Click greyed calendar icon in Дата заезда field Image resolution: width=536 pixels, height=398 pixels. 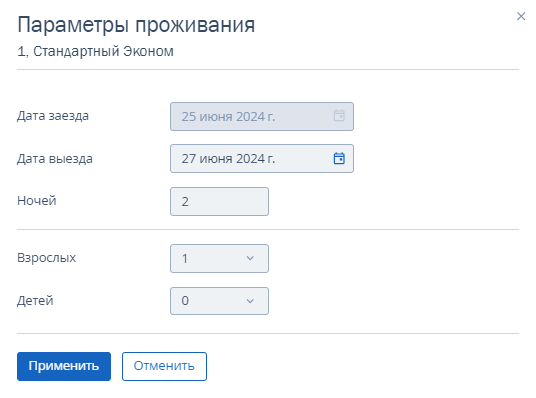339,116
